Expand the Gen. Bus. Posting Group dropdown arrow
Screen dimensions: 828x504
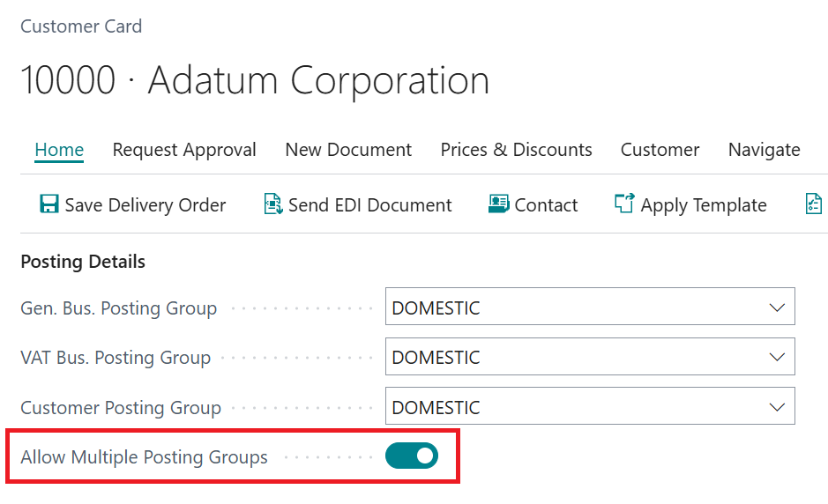(777, 308)
